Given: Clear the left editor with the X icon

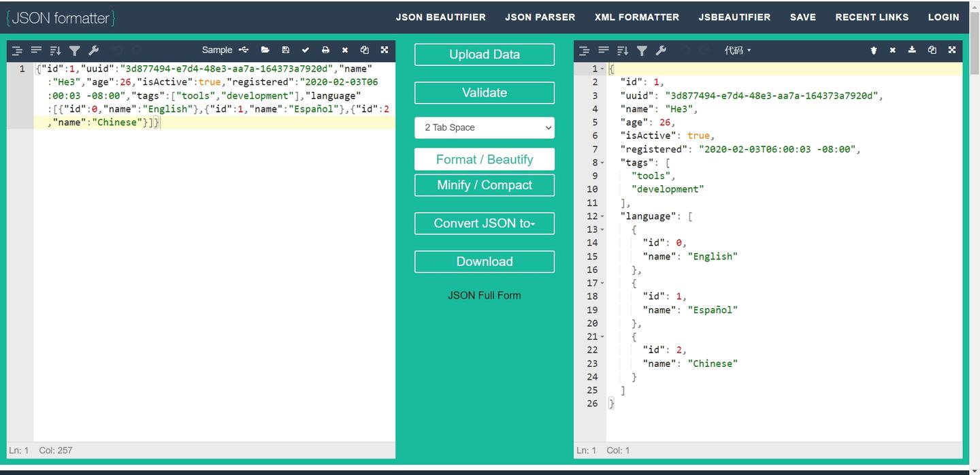Looking at the screenshot, I should click(345, 50).
